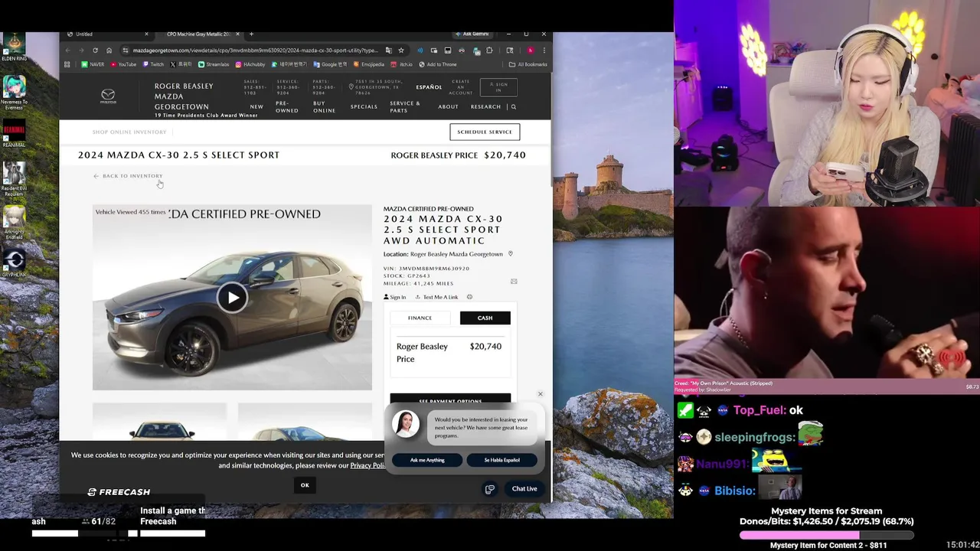Open the ELDEN RING desktop shortcut

pyautogui.click(x=14, y=47)
